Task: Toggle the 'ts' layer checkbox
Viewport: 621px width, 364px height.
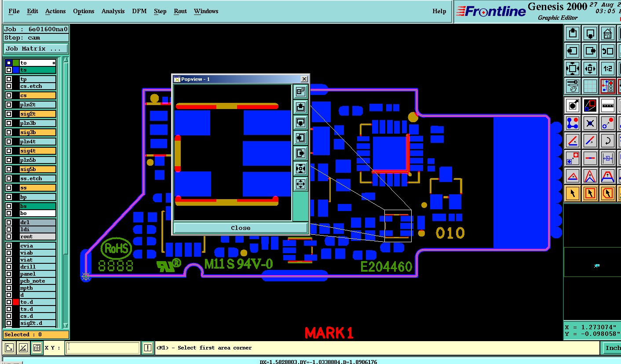Action: [9, 70]
